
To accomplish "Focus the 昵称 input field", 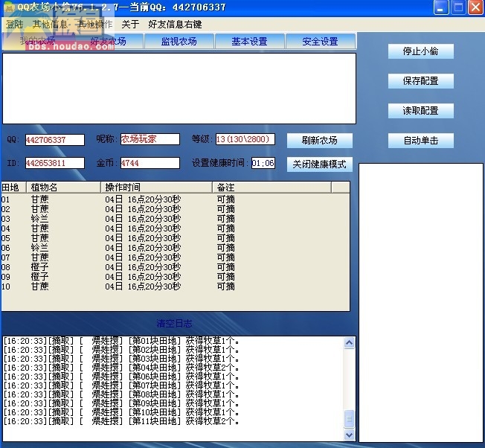I will point(150,139).
